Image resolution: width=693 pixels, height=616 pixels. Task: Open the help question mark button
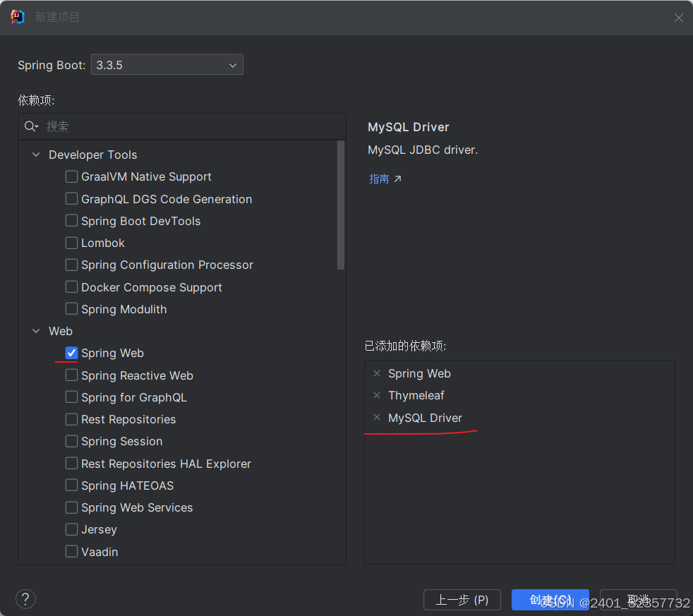(25, 599)
